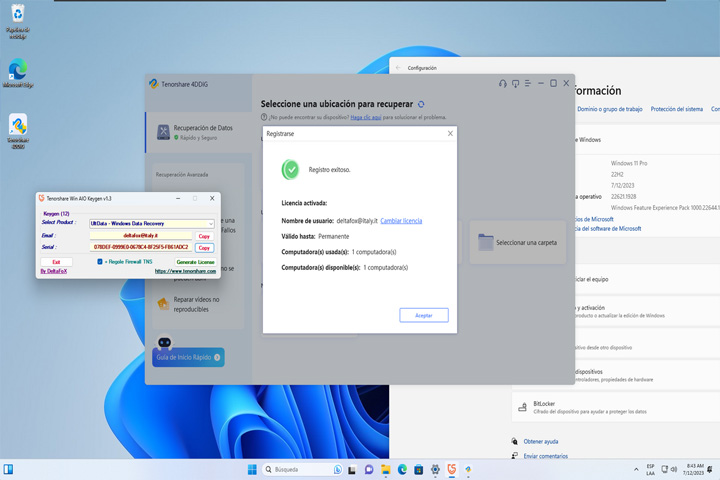Open Microsoft Store from the taskbar
The height and width of the screenshot is (480, 720).
418,469
